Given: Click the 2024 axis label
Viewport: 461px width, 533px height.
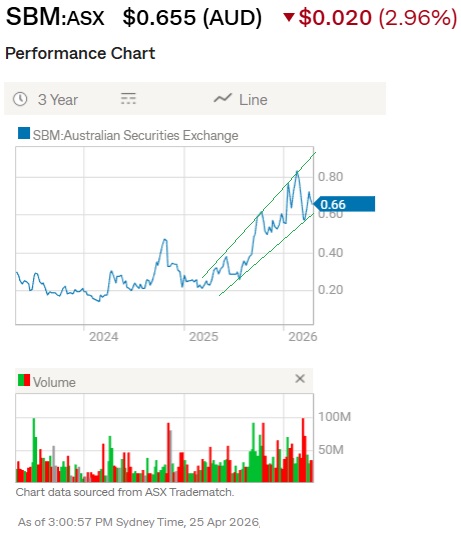Looking at the screenshot, I should (x=104, y=337).
